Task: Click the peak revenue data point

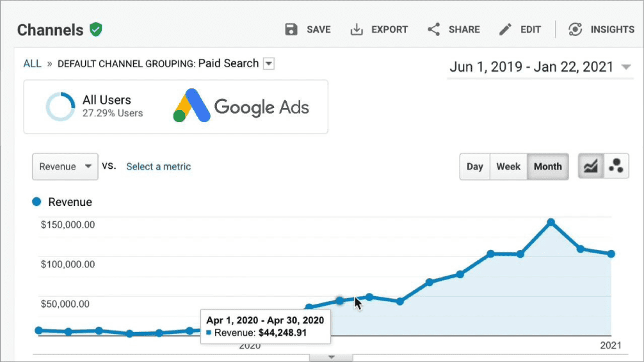Action: (x=551, y=223)
